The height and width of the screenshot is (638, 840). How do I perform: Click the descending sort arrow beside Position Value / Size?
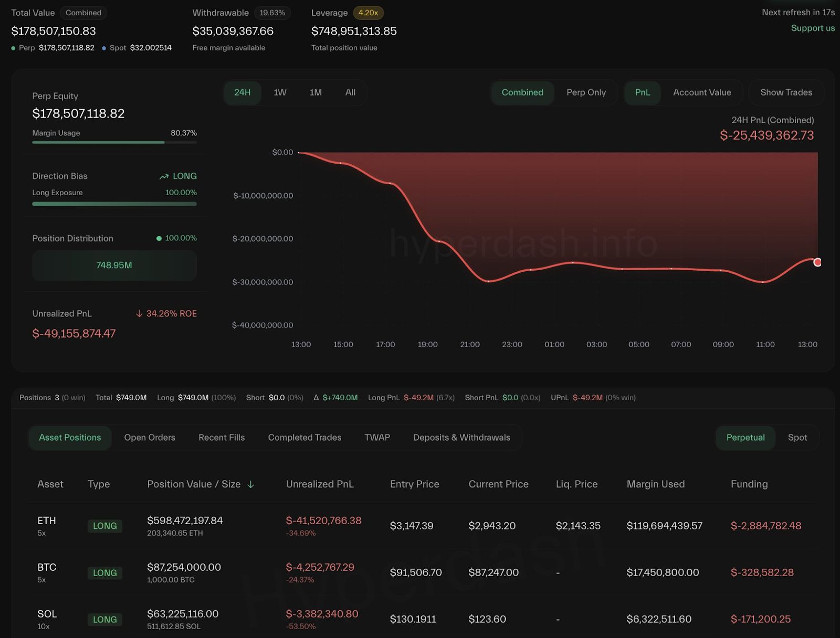[x=250, y=485]
